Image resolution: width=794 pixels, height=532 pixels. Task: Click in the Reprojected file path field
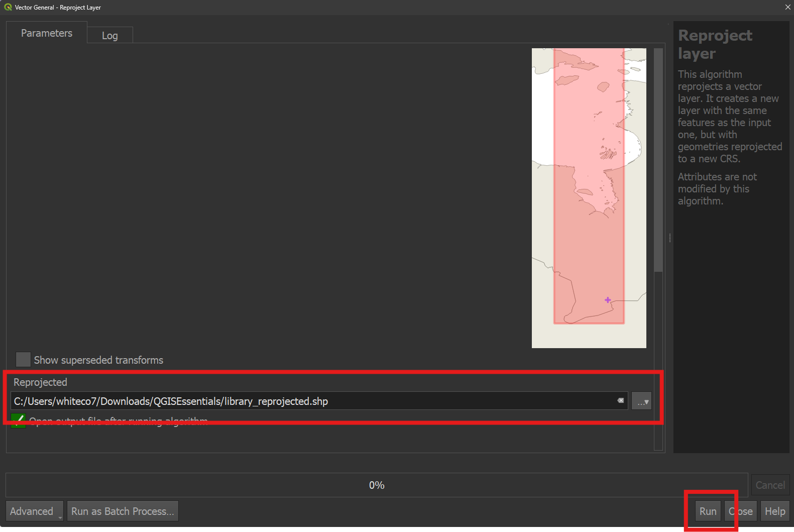319,401
